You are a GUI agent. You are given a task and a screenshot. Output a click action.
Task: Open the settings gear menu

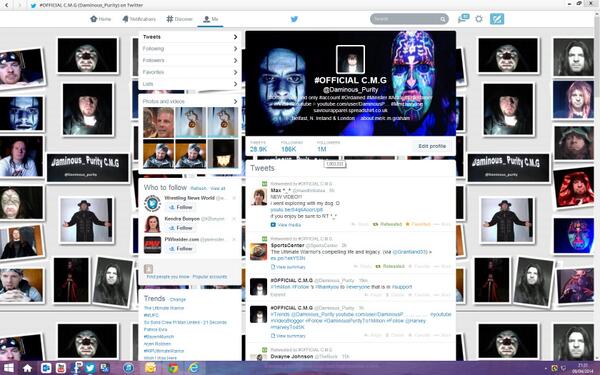coord(479,19)
